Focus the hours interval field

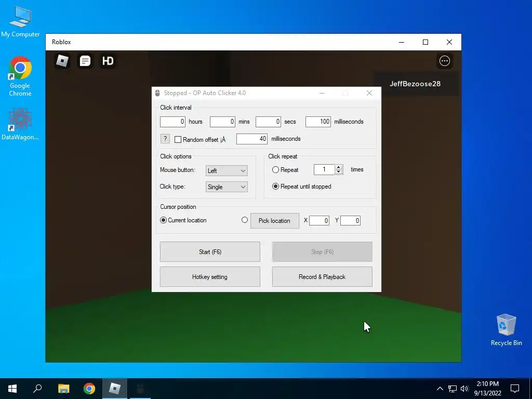pyautogui.click(x=172, y=122)
